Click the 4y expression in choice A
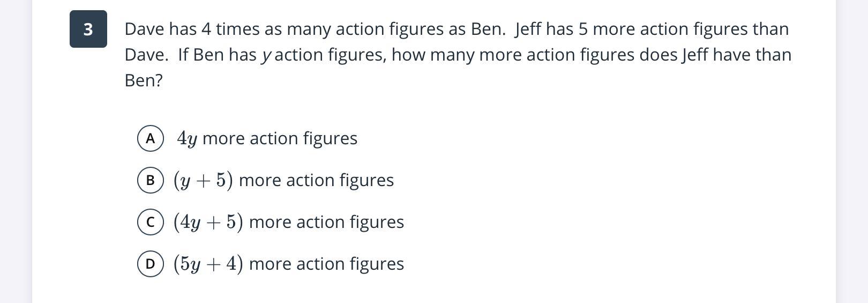The height and width of the screenshot is (303, 868). click(187, 139)
